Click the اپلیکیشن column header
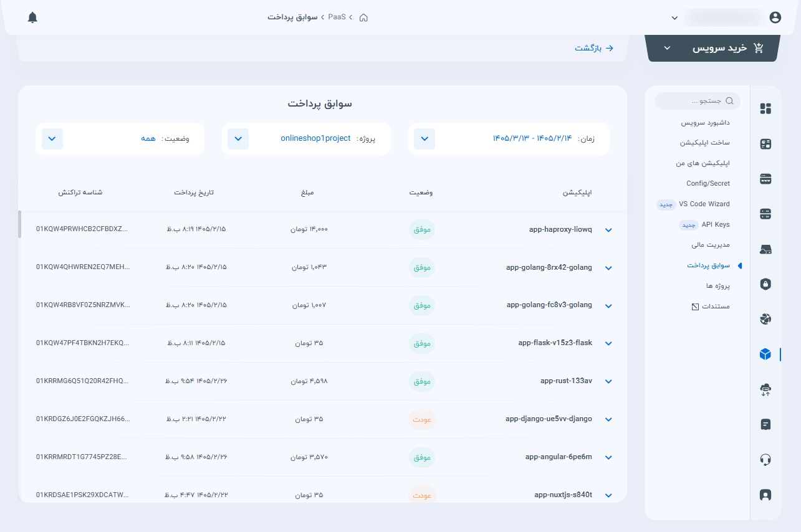 577,192
